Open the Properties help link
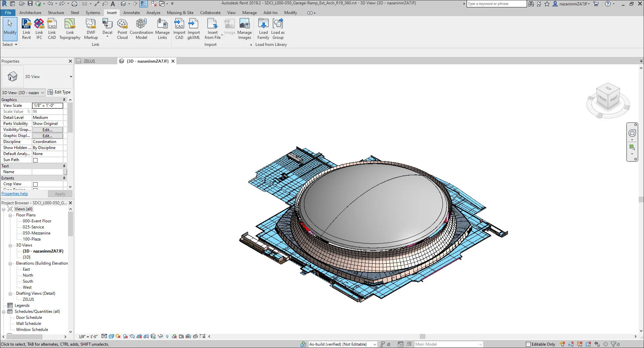The width and height of the screenshot is (644, 348). [14, 194]
